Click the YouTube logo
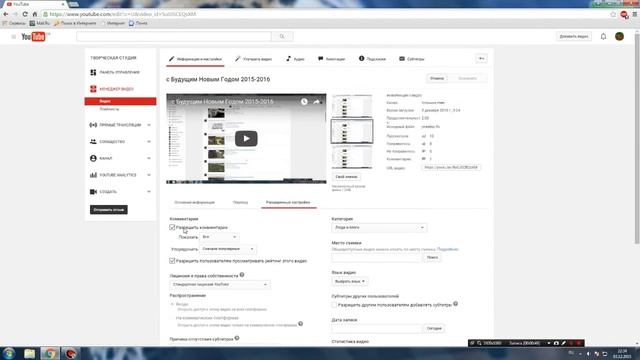 [x=34, y=37]
